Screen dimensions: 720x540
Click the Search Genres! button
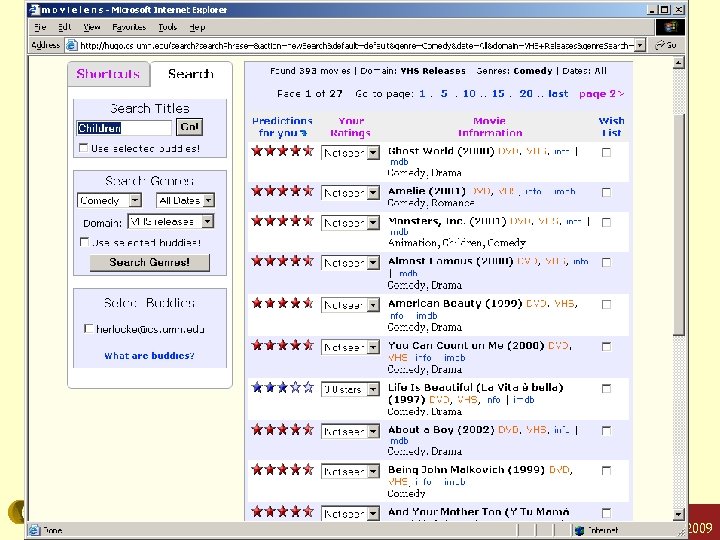tap(150, 263)
